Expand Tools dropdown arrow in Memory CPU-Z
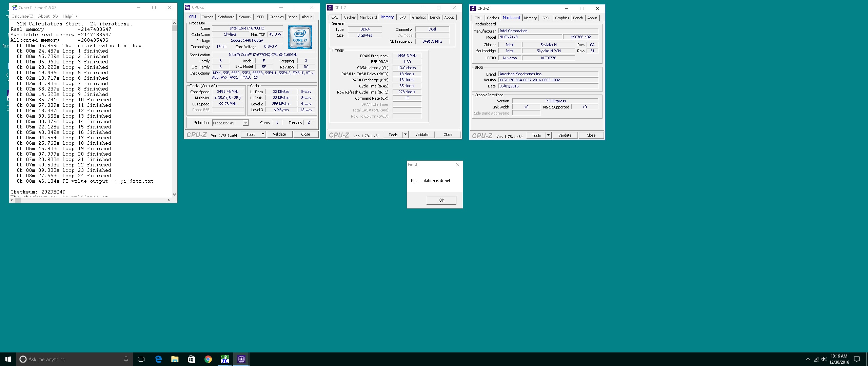868x366 pixels. pyautogui.click(x=405, y=135)
